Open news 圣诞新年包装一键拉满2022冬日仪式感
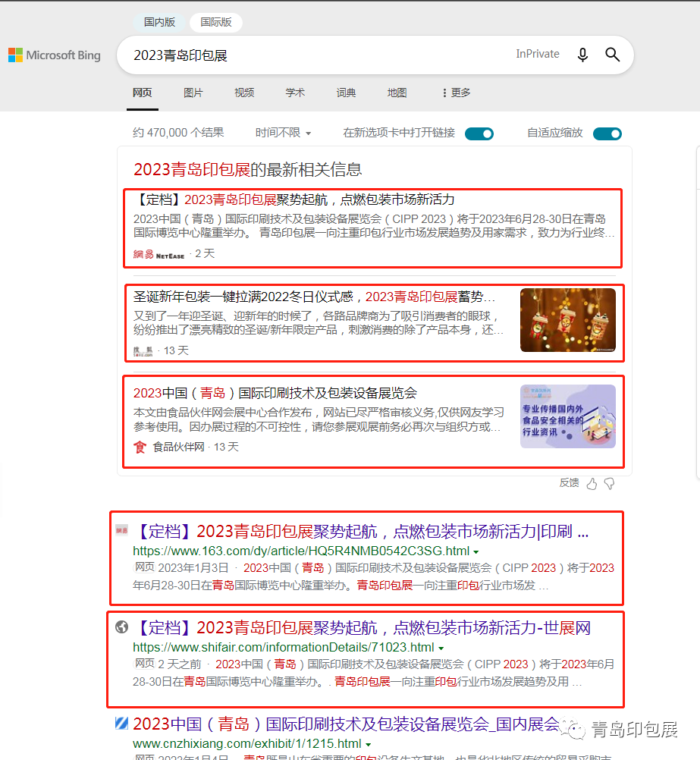Viewport: 700px width, 760px height. (314, 297)
